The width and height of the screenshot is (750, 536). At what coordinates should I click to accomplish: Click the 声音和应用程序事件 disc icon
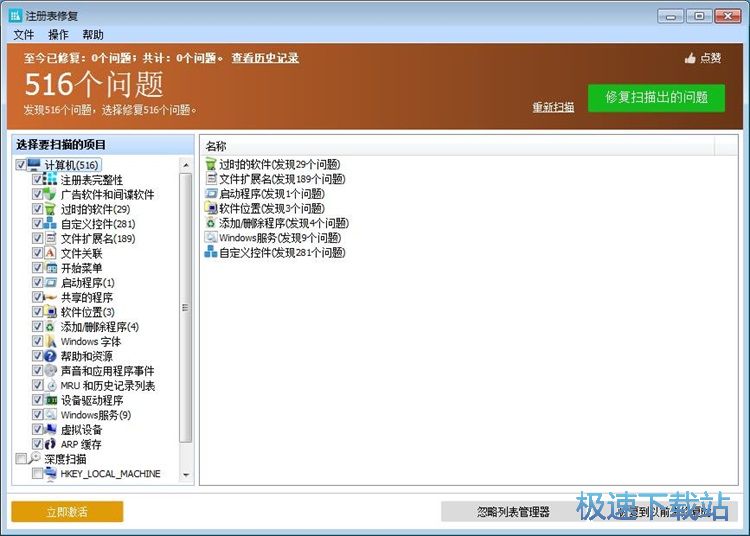pos(50,371)
